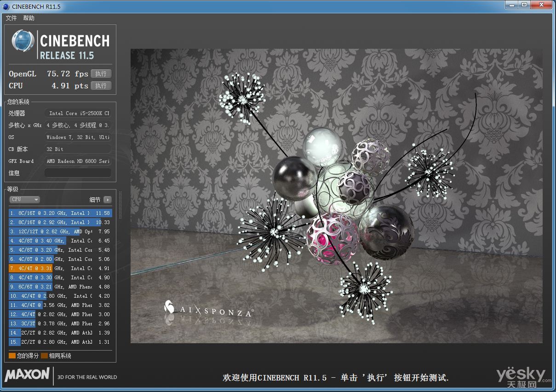This screenshot has width=556, height=392.
Task: Select ranking row 1 scoring 11.58
Action: click(x=60, y=213)
